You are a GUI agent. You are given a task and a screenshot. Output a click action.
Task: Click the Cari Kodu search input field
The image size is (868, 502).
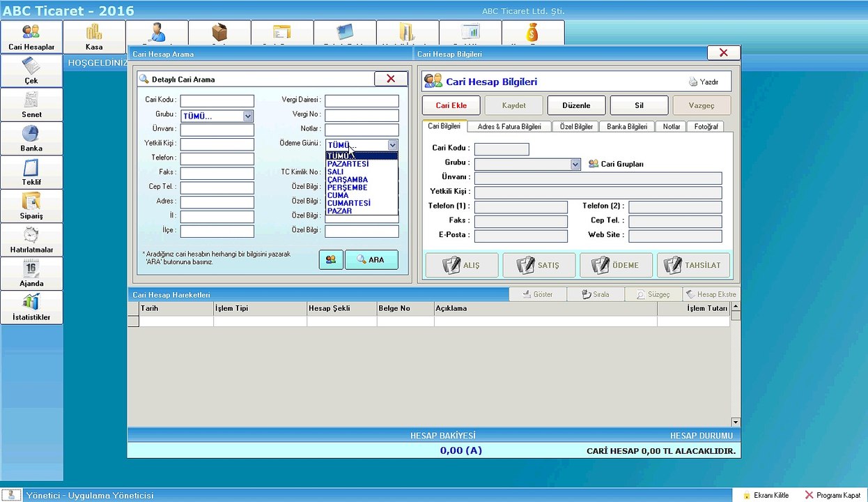pos(217,101)
